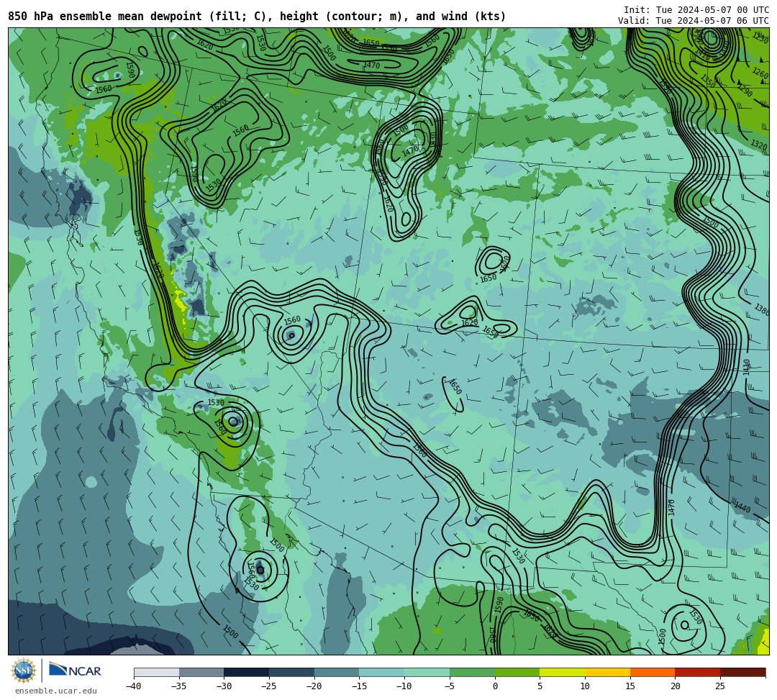
Task: Select the -5 to 0 green swatch
Action: click(x=472, y=672)
